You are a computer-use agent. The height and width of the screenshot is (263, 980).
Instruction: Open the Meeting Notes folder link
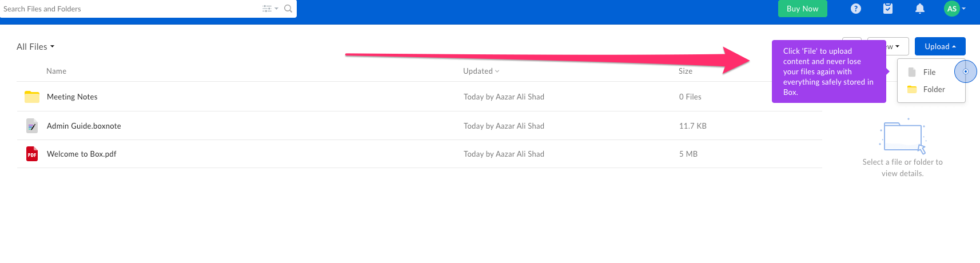(72, 97)
